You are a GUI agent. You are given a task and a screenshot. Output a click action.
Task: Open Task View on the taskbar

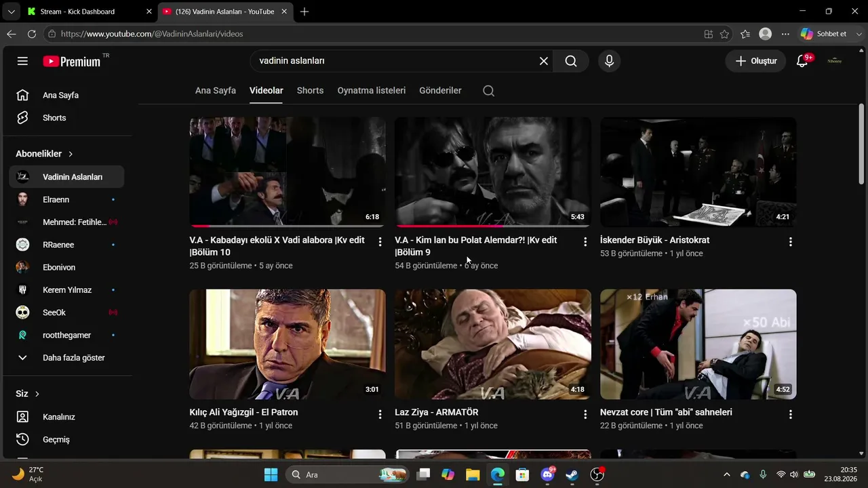point(423,474)
